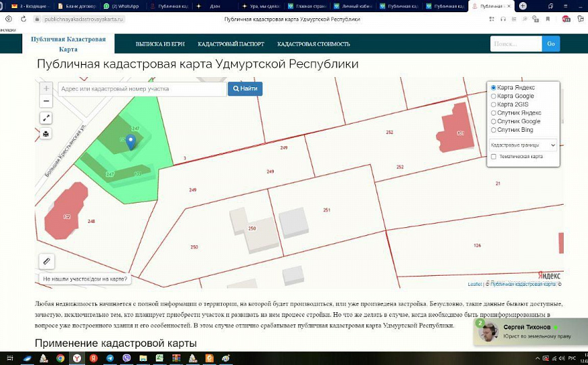The height and width of the screenshot is (365, 588).
Task: Open Task View on taskbar
Action: (10, 358)
